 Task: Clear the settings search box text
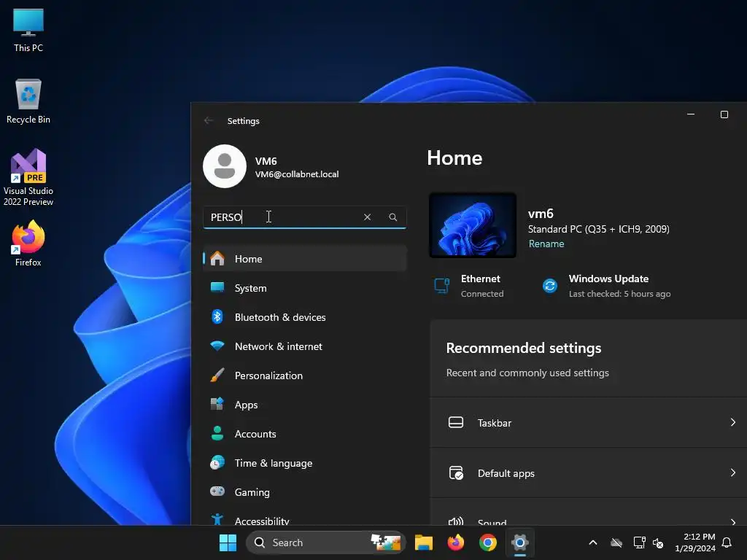pos(368,217)
